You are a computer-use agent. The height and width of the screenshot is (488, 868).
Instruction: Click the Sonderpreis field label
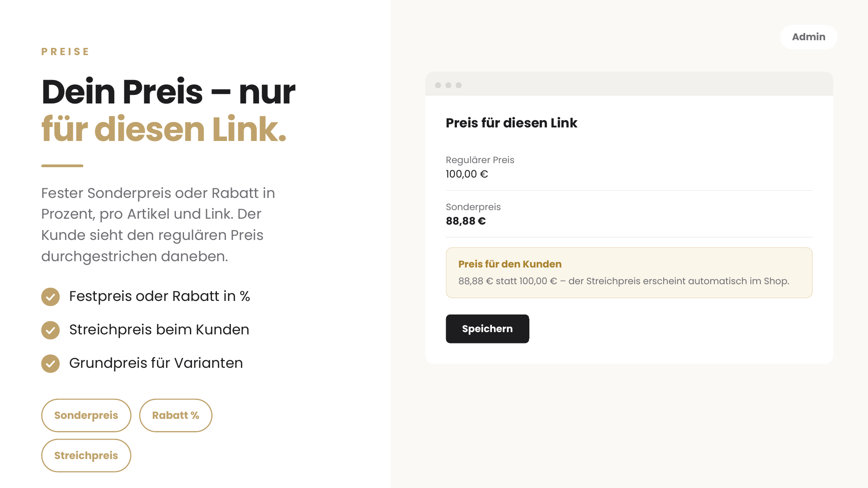(473, 207)
